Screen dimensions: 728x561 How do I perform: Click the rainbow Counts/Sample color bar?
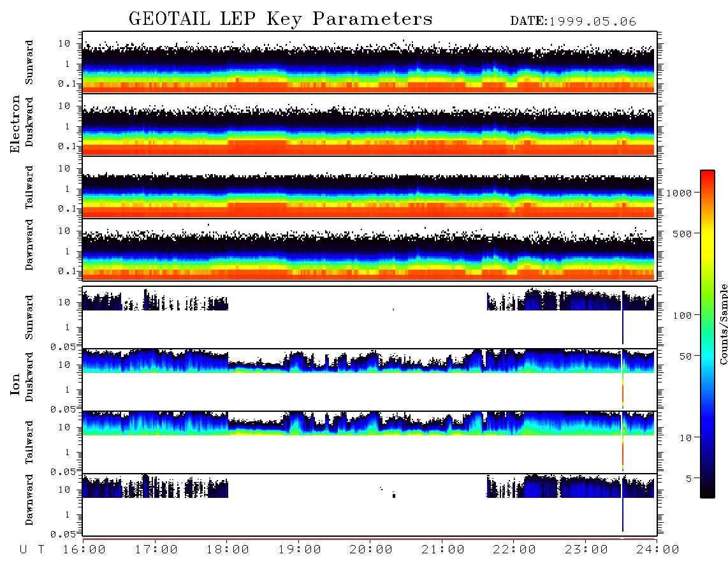point(707,334)
